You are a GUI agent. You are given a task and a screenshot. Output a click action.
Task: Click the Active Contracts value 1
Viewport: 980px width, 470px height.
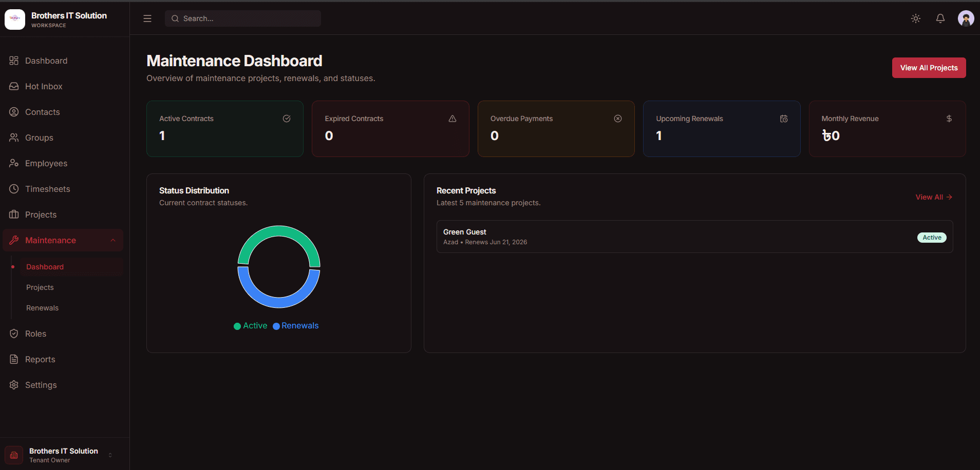(162, 135)
